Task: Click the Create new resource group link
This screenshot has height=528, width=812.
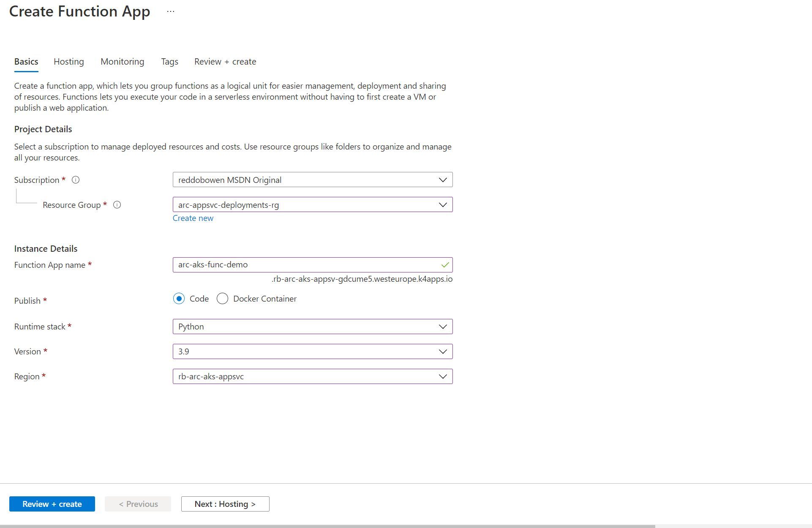Action: pos(193,218)
